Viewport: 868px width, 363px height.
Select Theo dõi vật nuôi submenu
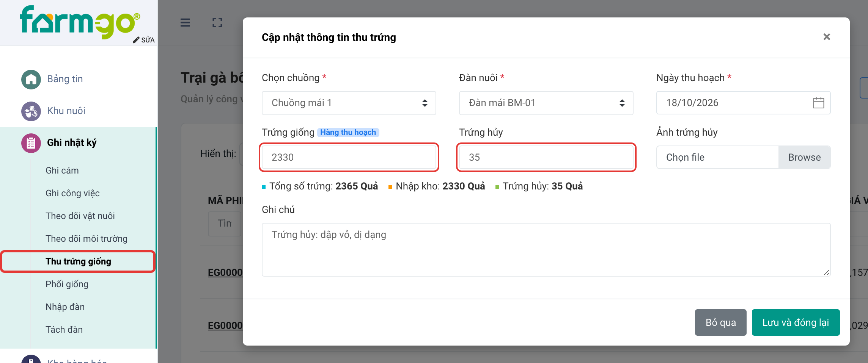(x=80, y=216)
